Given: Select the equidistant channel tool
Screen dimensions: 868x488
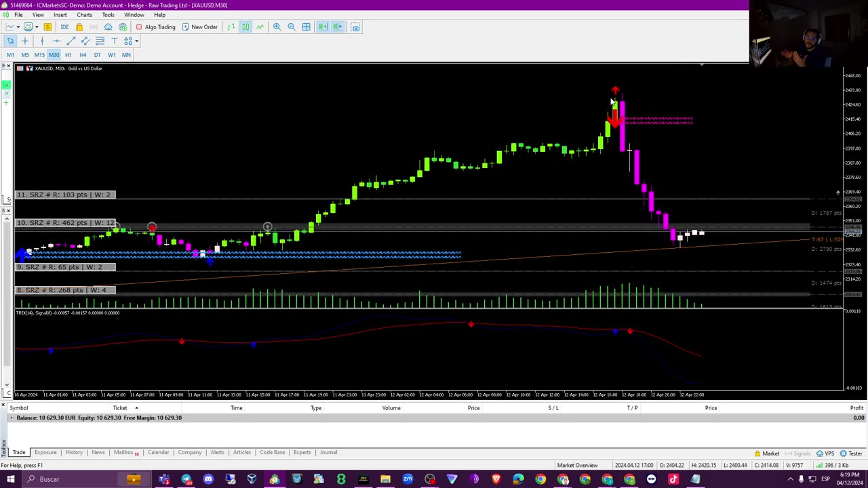Looking at the screenshot, I should pos(85,41).
